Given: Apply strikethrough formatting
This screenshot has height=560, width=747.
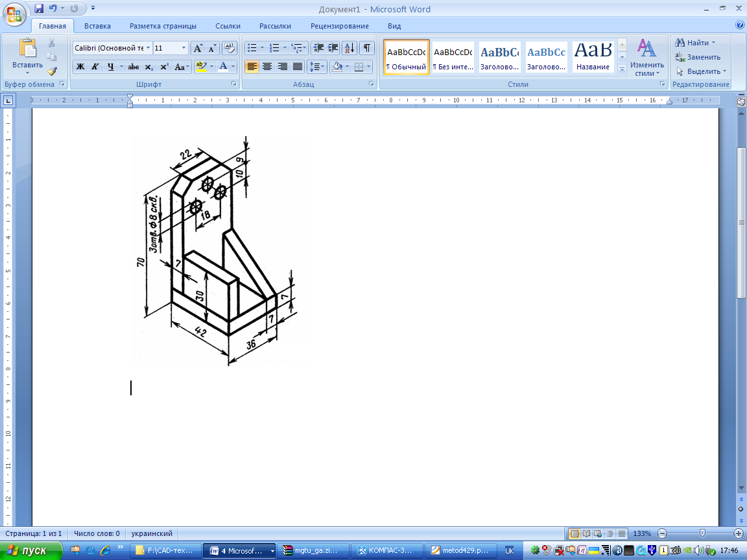Looking at the screenshot, I should [x=134, y=67].
